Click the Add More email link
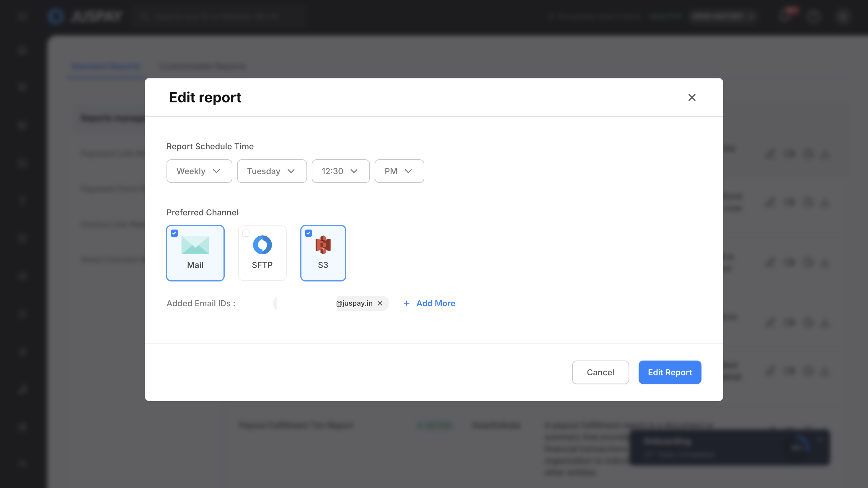 [x=435, y=303]
